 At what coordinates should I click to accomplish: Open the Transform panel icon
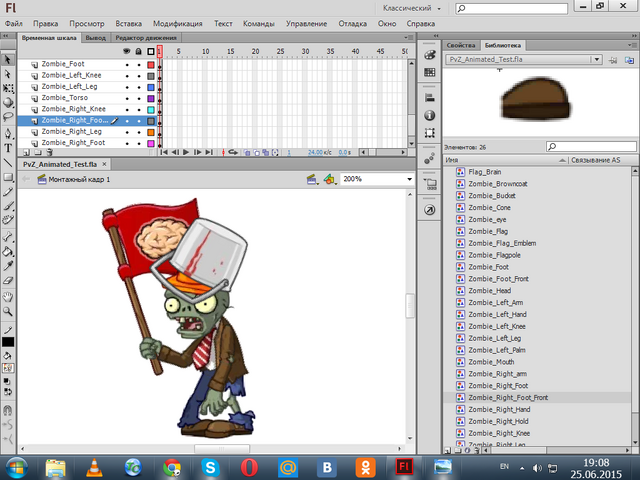(429, 133)
